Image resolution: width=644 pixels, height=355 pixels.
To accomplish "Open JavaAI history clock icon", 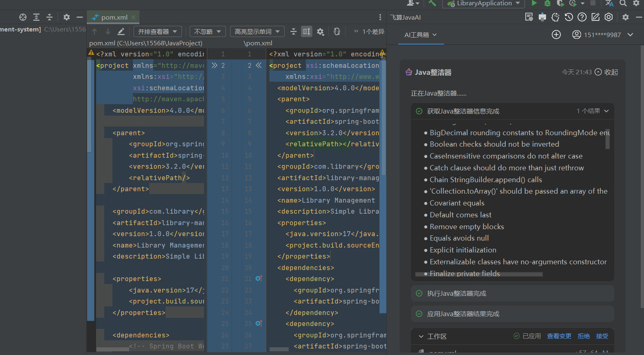I will pyautogui.click(x=569, y=17).
